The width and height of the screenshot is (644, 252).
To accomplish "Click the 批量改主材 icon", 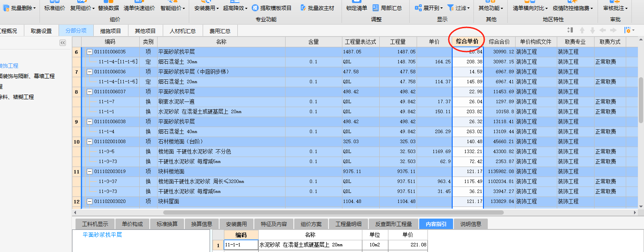I will tap(302, 8).
